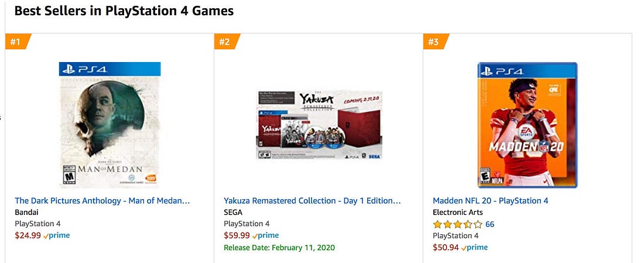Click The Dark Pictures Anthology title link

(102, 200)
